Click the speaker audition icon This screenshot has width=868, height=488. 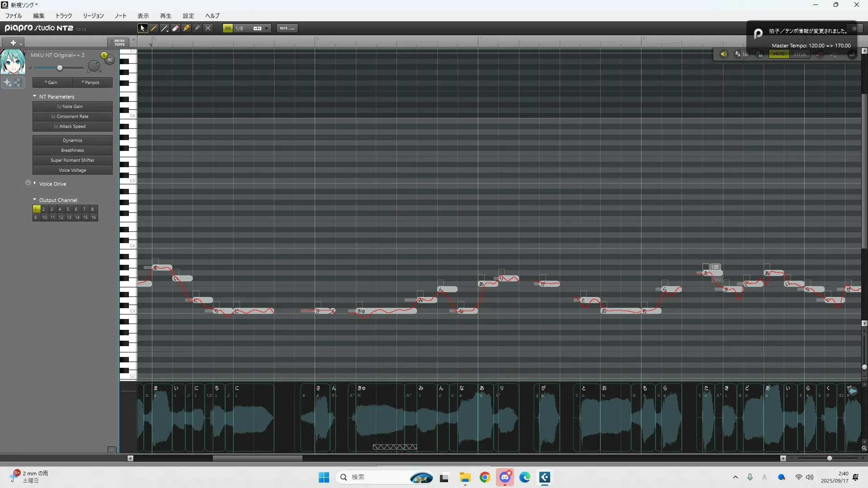[723, 54]
